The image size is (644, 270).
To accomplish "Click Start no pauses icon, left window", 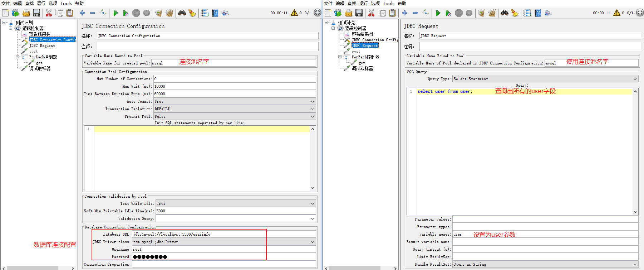I will click(x=126, y=13).
